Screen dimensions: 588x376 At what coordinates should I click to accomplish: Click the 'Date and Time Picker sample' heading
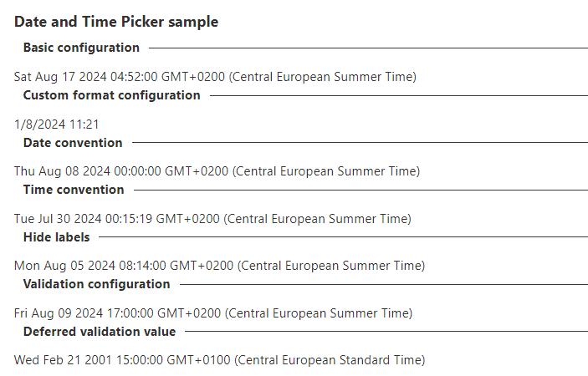116,22
